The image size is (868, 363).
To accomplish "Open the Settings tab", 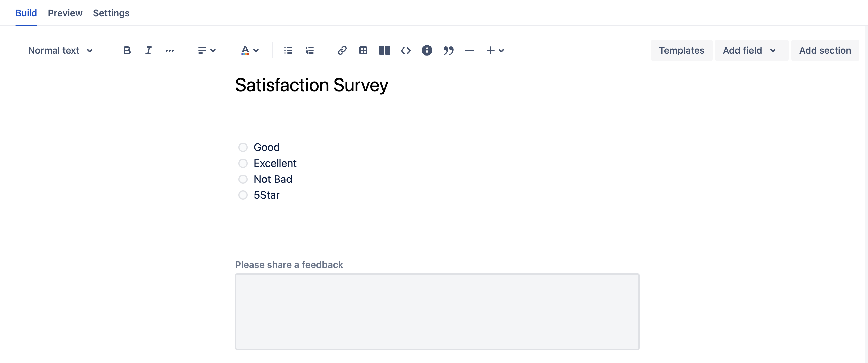I will point(111,13).
